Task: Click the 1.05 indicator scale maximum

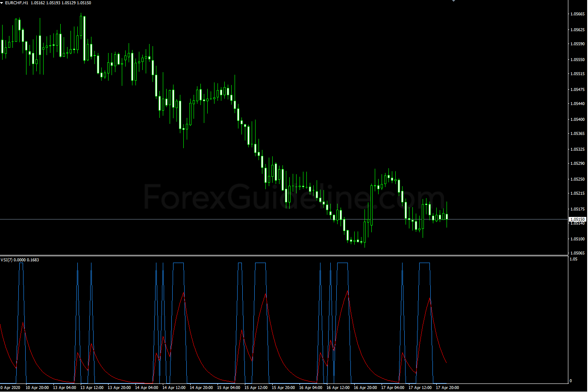Action: coord(573,259)
